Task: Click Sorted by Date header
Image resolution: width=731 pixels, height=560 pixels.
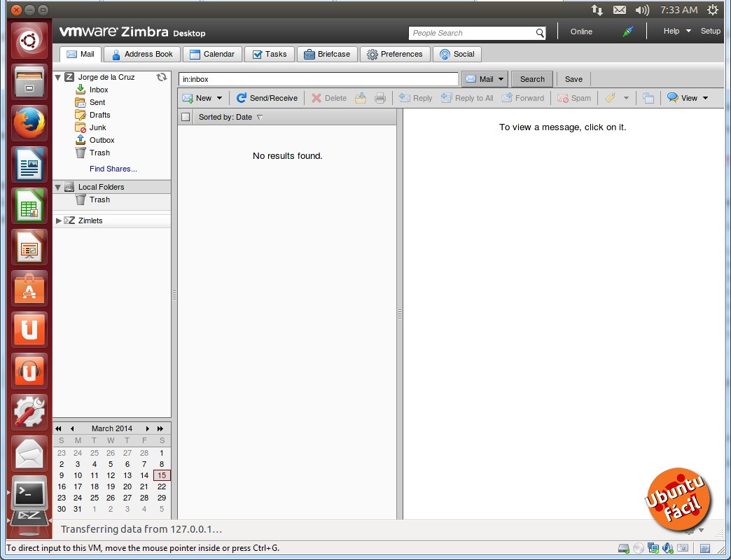Action: [x=230, y=117]
